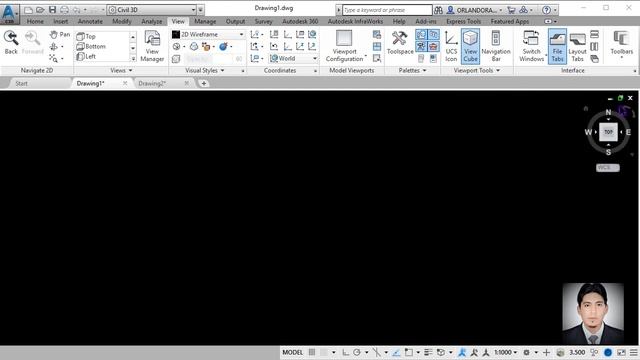Image resolution: width=640 pixels, height=360 pixels.
Task: Click the views list scroll down arrow
Action: [x=133, y=49]
